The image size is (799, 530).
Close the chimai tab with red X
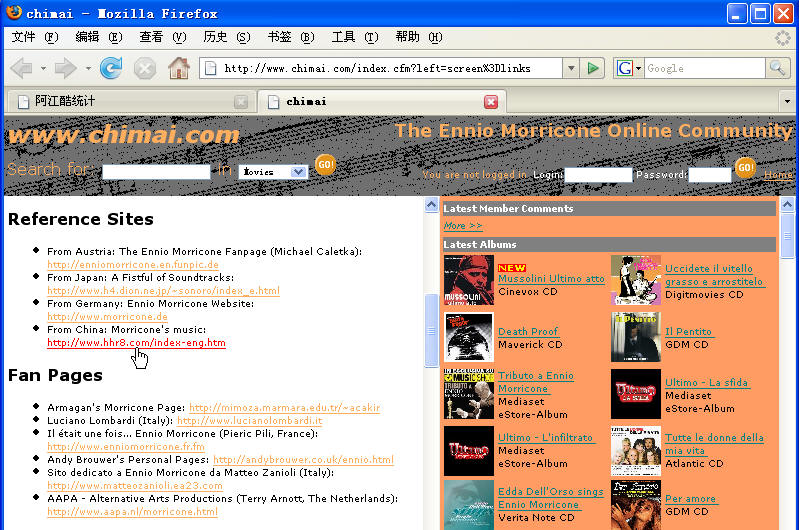[491, 102]
